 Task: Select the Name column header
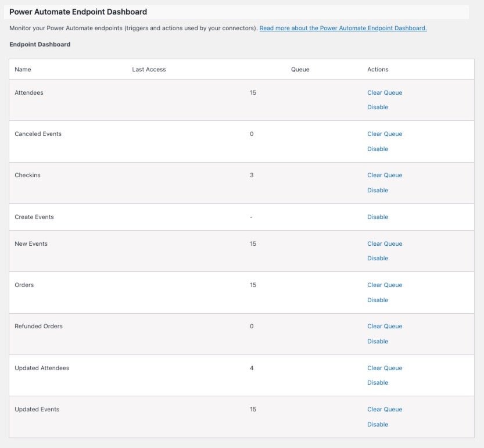[23, 69]
